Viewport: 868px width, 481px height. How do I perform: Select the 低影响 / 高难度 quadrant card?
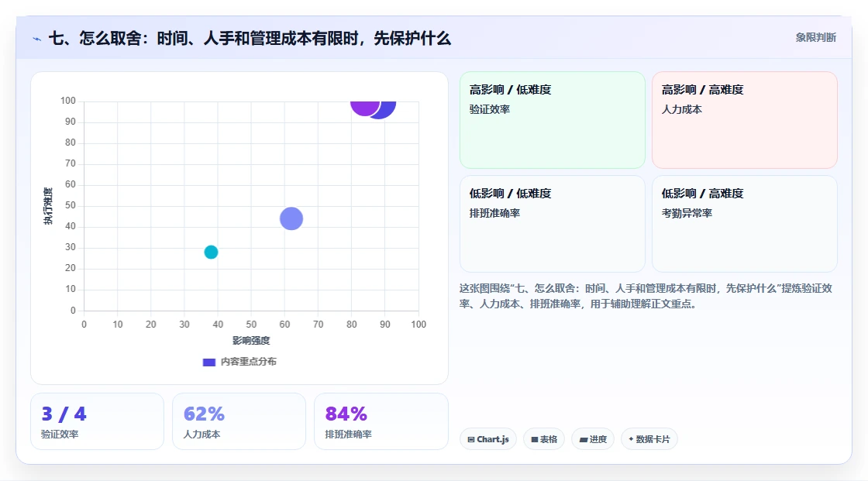coord(745,224)
